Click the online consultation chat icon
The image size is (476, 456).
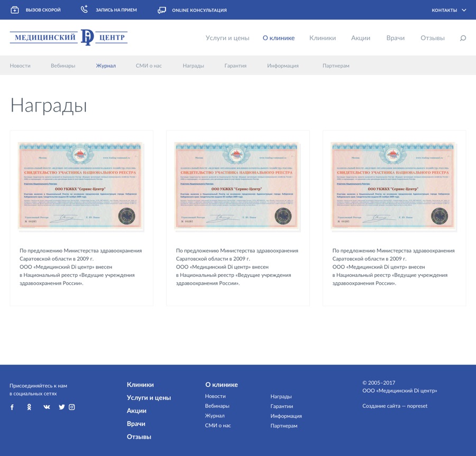[162, 10]
